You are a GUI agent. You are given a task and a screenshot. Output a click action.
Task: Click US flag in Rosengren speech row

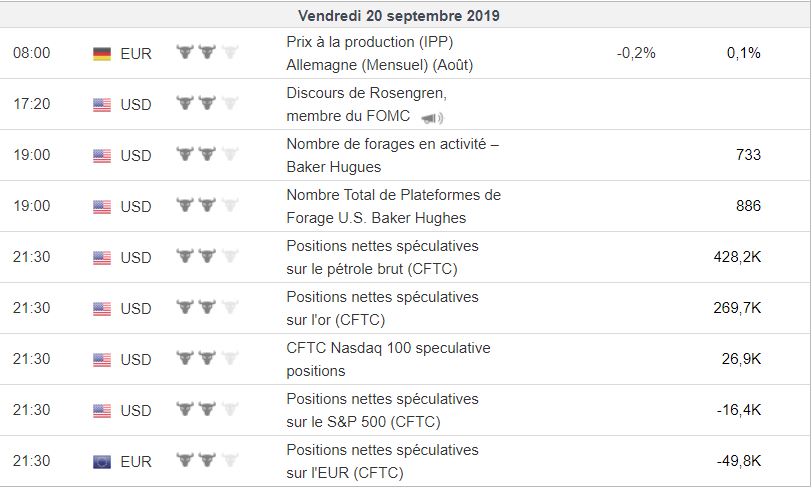(101, 104)
